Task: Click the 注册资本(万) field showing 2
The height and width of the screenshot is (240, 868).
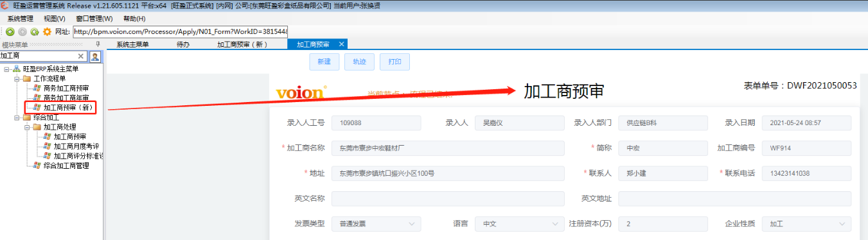Action: 662,224
